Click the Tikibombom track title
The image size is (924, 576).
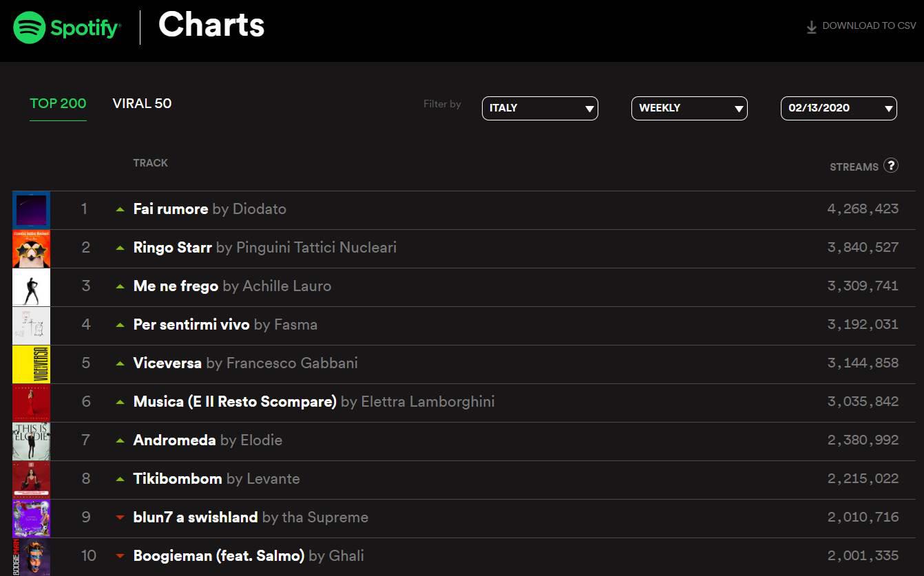(178, 479)
